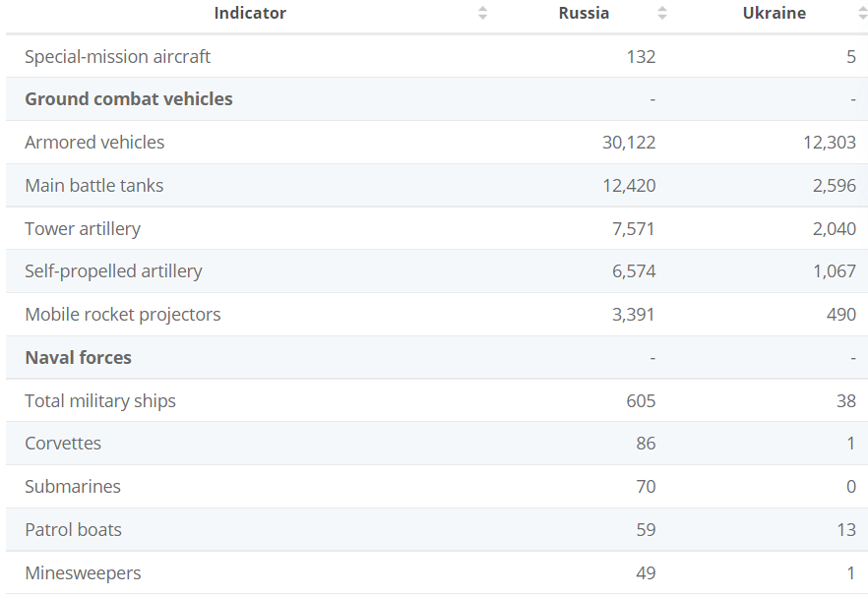
Task: Select the Total military ships row
Action: tap(100, 401)
